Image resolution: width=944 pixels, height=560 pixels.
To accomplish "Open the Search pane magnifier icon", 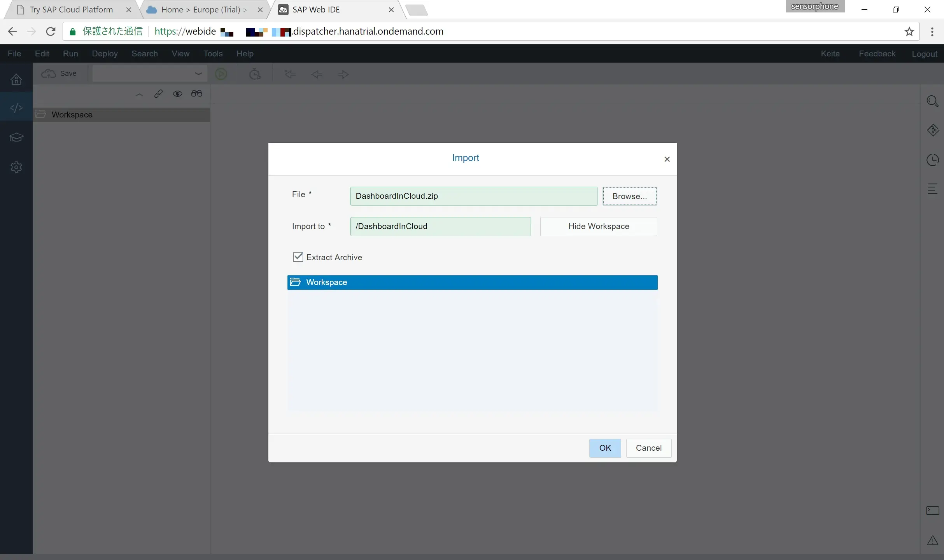I will tap(932, 101).
